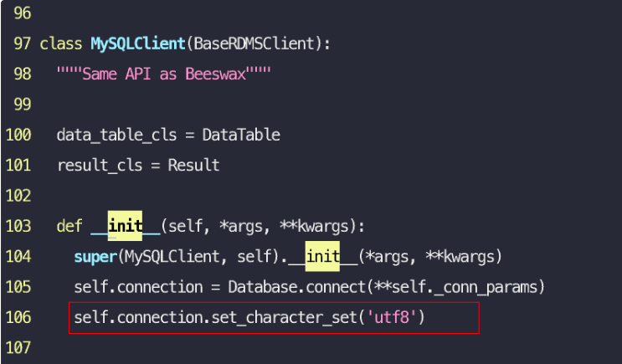Click data_table_cls variable on line 100
The height and width of the screenshot is (364, 622).
tap(116, 136)
